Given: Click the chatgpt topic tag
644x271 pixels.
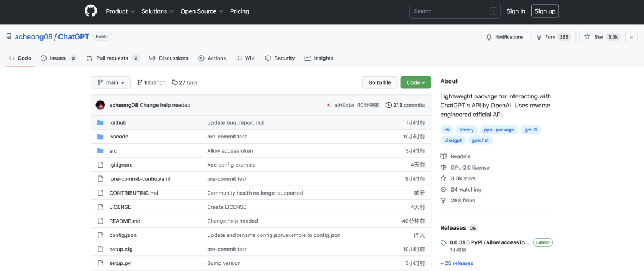Looking at the screenshot, I should (453, 140).
